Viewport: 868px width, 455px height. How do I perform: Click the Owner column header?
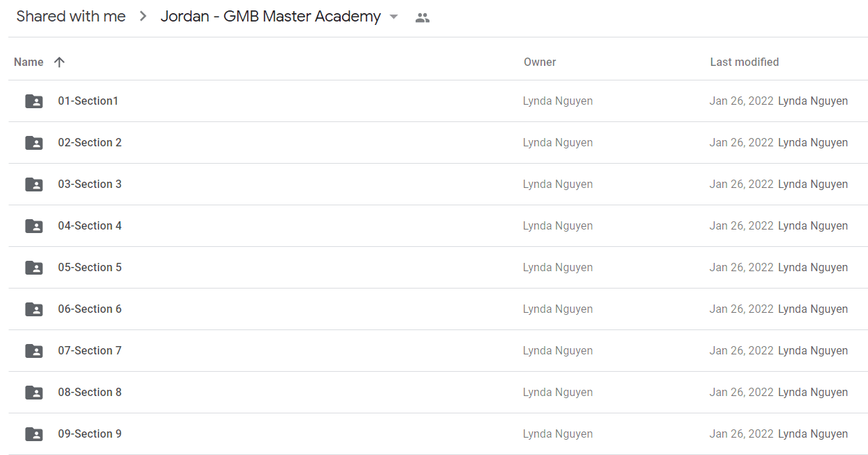coord(540,62)
